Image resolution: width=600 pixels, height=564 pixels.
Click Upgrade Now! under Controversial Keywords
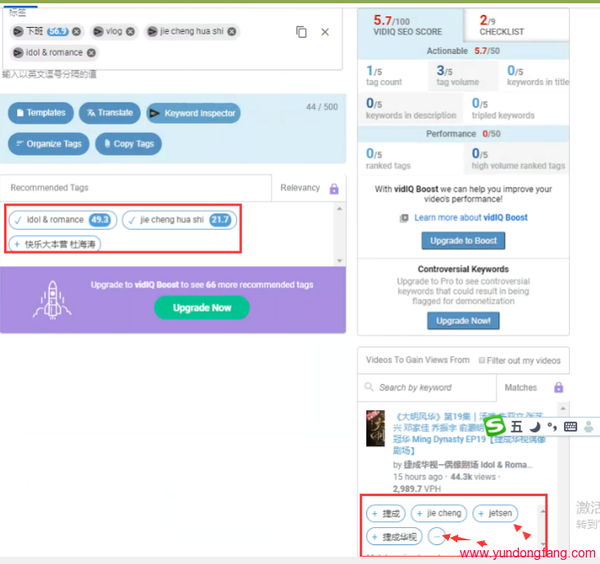click(463, 321)
